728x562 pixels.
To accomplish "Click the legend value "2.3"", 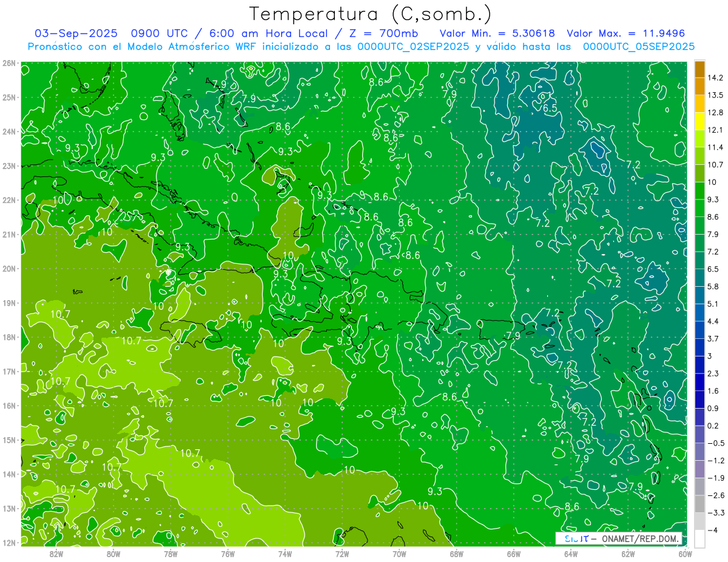I will pos(713,373).
